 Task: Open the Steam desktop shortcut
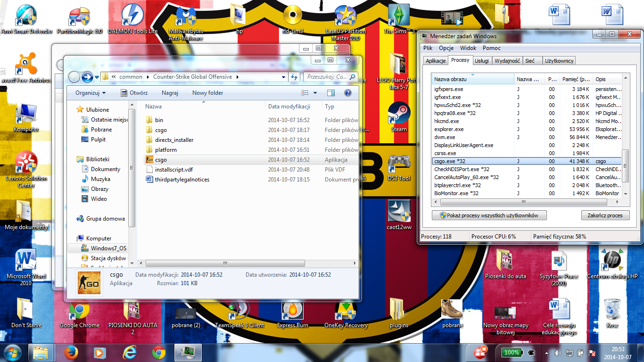[399, 116]
